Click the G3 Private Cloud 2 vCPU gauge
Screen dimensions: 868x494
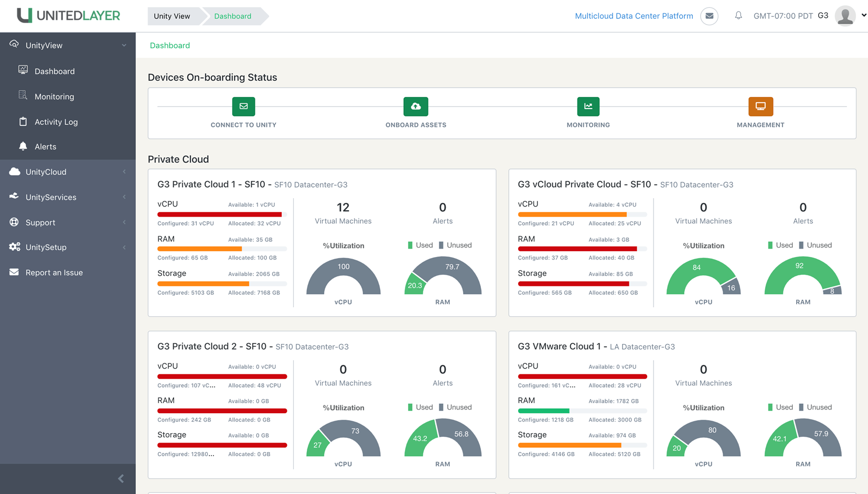[343, 437]
